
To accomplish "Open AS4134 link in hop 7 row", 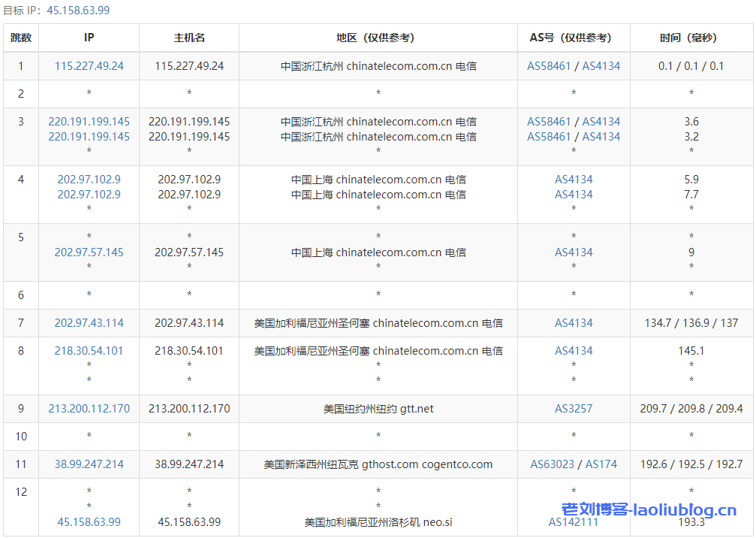I will click(574, 323).
